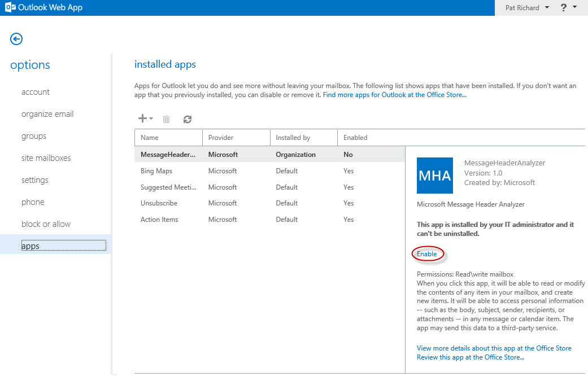Viewport: 588px width, 381px height.
Task: Open the dropdown arrow beside plus icon
Action: (151, 119)
